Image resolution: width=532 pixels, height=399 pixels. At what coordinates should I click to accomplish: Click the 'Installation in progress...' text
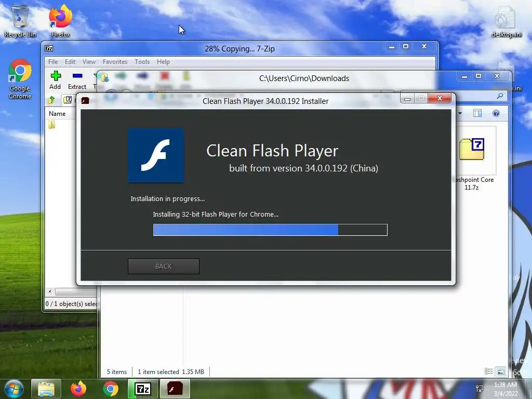click(168, 199)
